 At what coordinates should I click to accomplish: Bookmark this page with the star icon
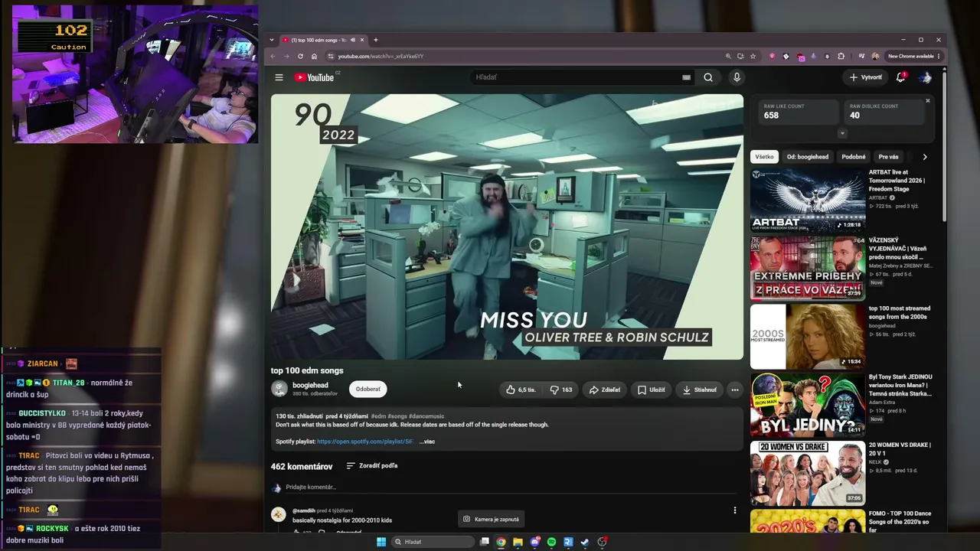pyautogui.click(x=753, y=56)
